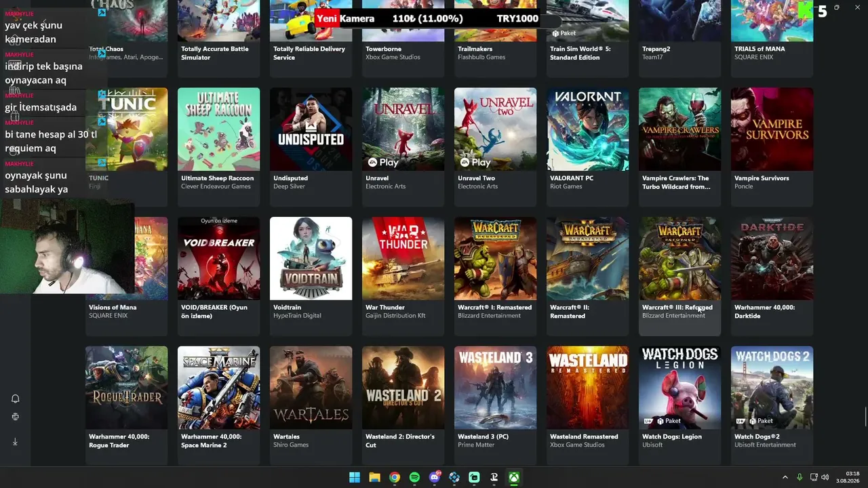868x488 pixels.
Task: Open the Warcraft II: Remastered cover
Action: click(587, 258)
